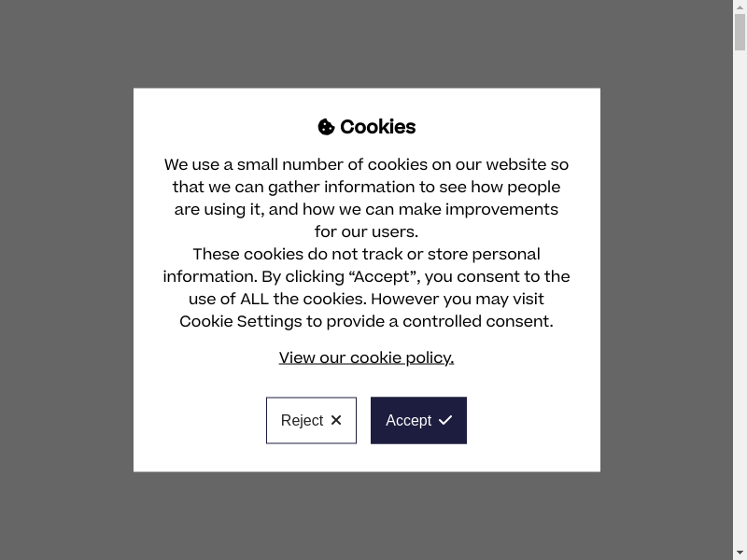Click the checkmark icon in Accept button
747x560 pixels.
click(445, 420)
